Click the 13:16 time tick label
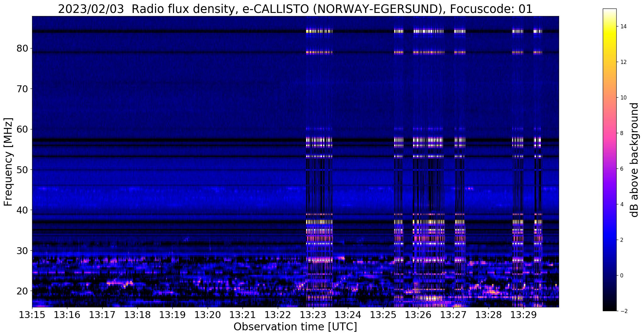The height and width of the screenshot is (336, 644). point(67,315)
